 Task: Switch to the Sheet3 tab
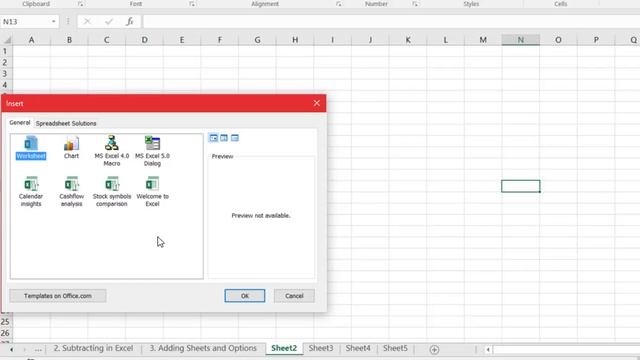321,348
